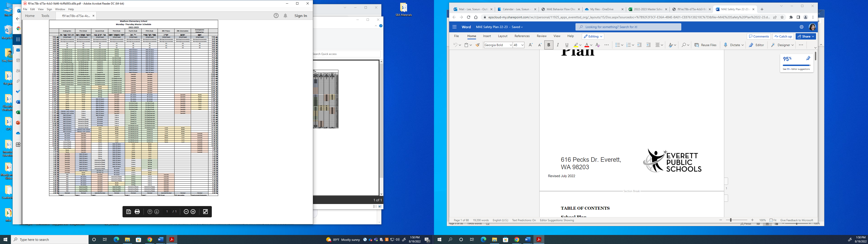This screenshot has width=868, height=244.
Task: Click Paste clipboard icon in Word
Action: tap(467, 45)
